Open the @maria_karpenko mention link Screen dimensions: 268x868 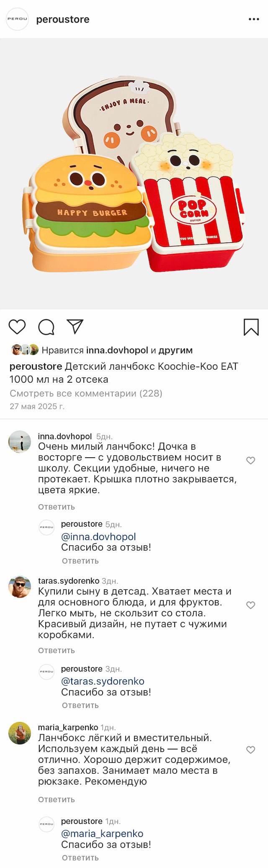point(102,833)
